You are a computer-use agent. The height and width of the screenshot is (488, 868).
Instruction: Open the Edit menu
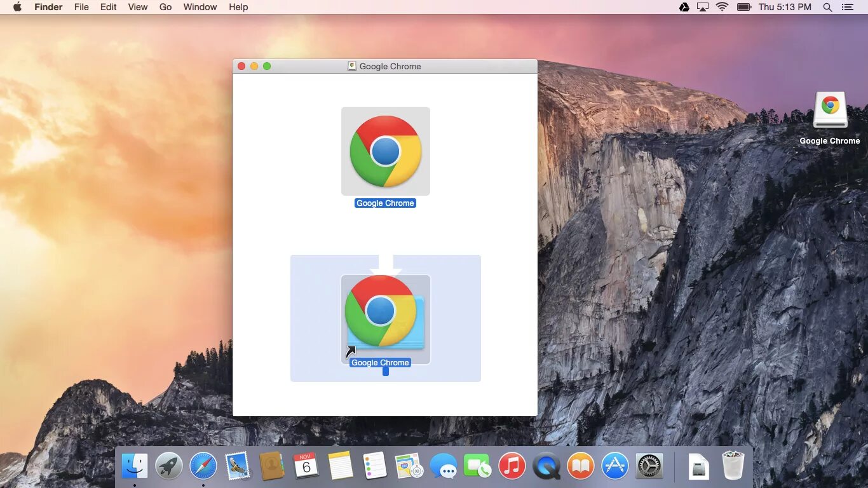(x=109, y=7)
